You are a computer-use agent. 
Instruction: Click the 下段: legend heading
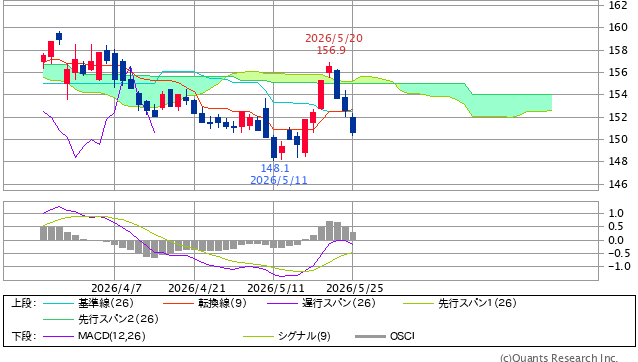point(24,336)
